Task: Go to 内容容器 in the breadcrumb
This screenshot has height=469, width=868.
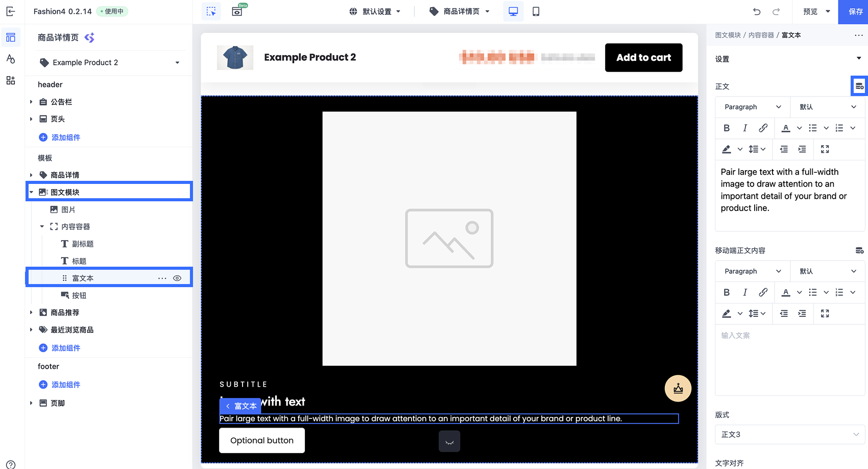Action: 761,35
